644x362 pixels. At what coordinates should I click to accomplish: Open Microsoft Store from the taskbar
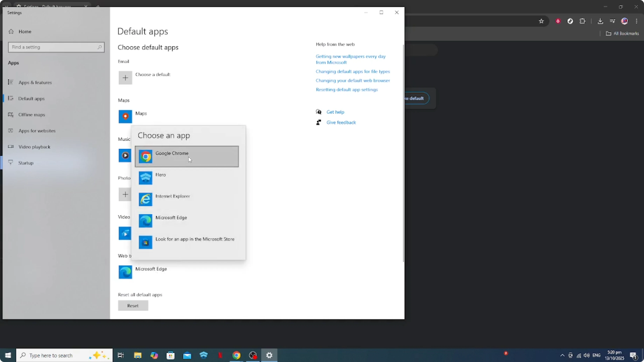(171, 355)
